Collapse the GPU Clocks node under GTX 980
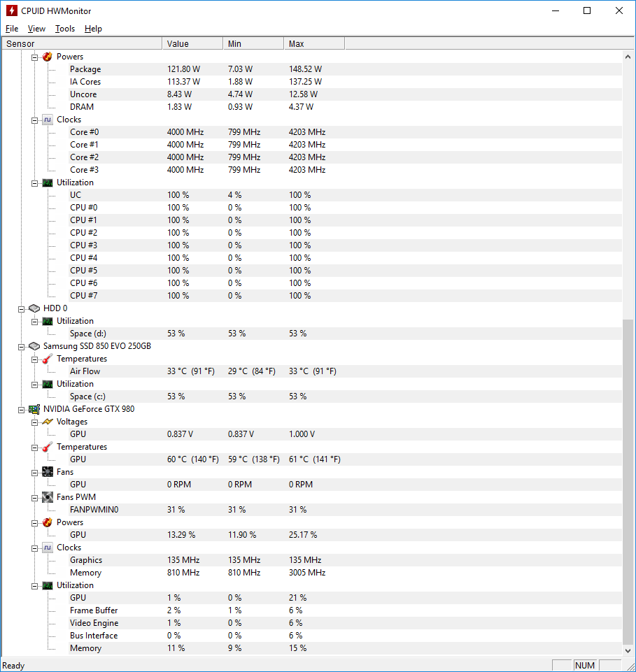This screenshot has width=636, height=672. point(34,548)
